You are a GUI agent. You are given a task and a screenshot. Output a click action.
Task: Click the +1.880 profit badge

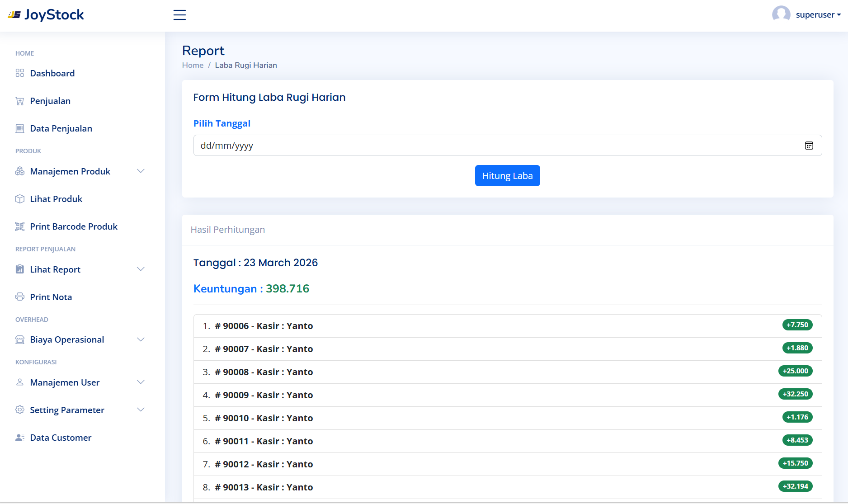pyautogui.click(x=797, y=348)
